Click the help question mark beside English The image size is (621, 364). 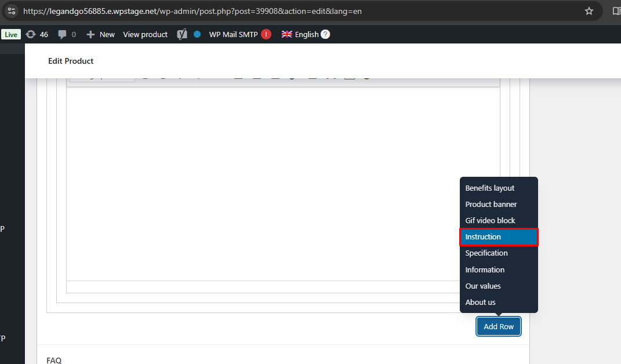325,34
